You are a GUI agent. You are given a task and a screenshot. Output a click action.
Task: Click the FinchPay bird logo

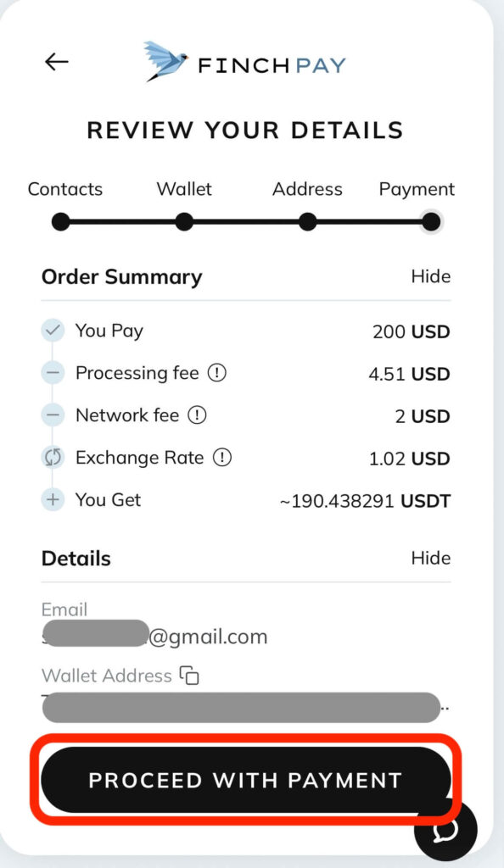[x=166, y=59]
